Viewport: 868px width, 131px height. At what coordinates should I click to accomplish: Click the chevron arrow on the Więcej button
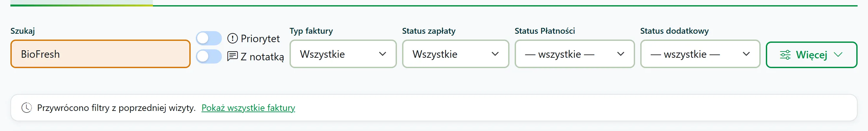(838, 54)
